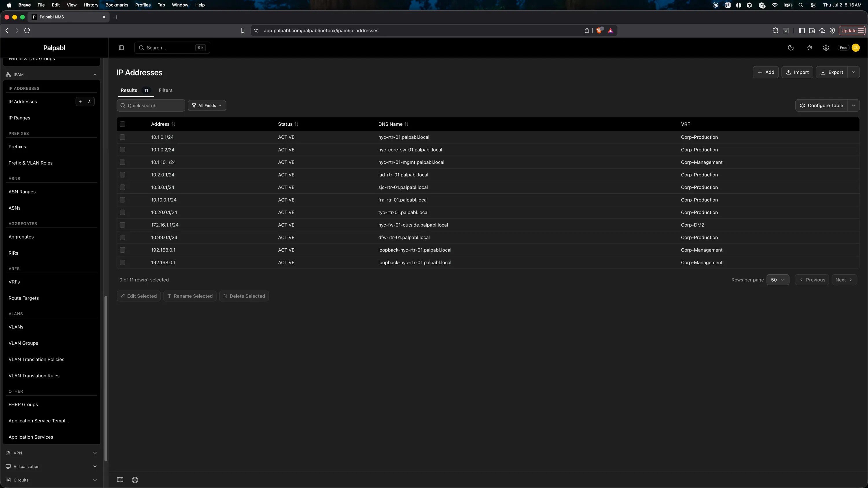Check the row for 10.1.0.2/24
This screenshot has height=488, width=868.
[122, 149]
